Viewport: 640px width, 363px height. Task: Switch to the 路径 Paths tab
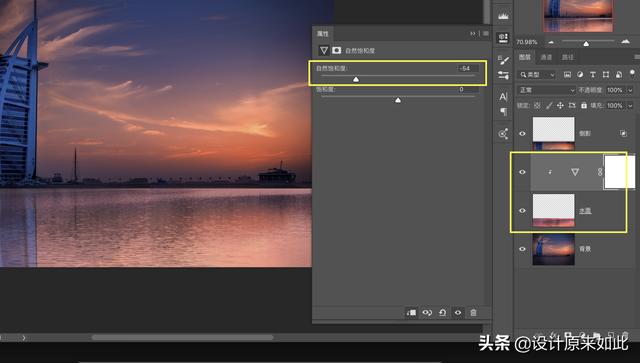(568, 57)
